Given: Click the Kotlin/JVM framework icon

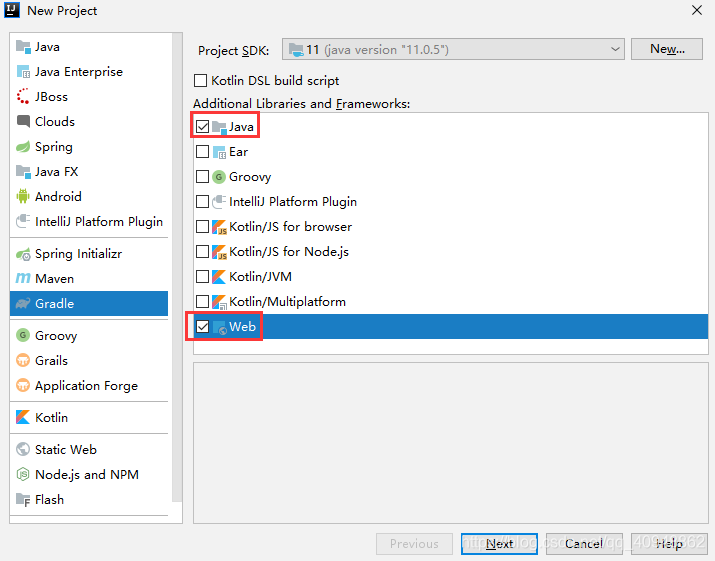Looking at the screenshot, I should point(219,277).
